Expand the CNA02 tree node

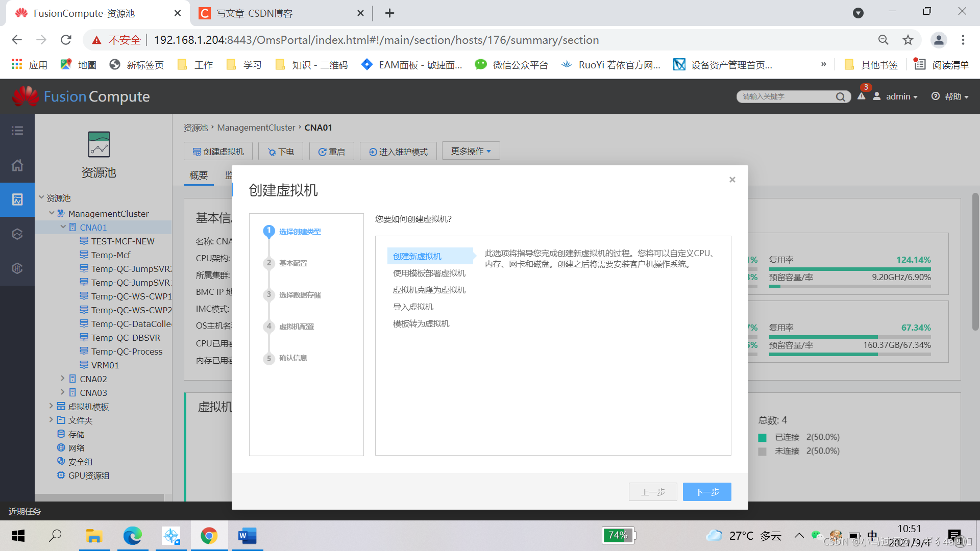62,379
